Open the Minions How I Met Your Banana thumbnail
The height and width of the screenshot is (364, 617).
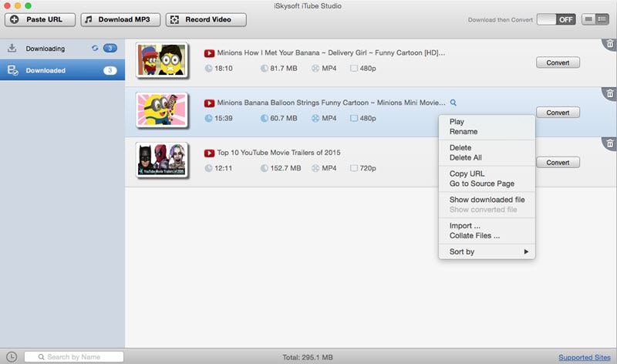tap(162, 60)
